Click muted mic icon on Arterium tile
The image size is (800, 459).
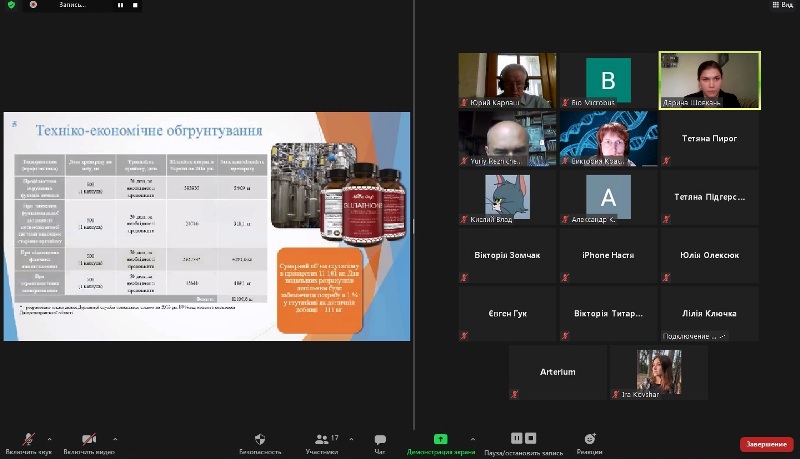[515, 394]
